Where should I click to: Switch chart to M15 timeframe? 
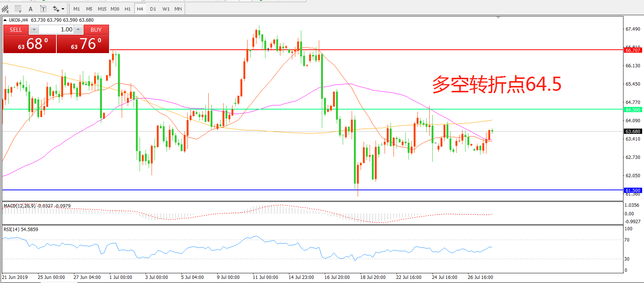point(102,9)
